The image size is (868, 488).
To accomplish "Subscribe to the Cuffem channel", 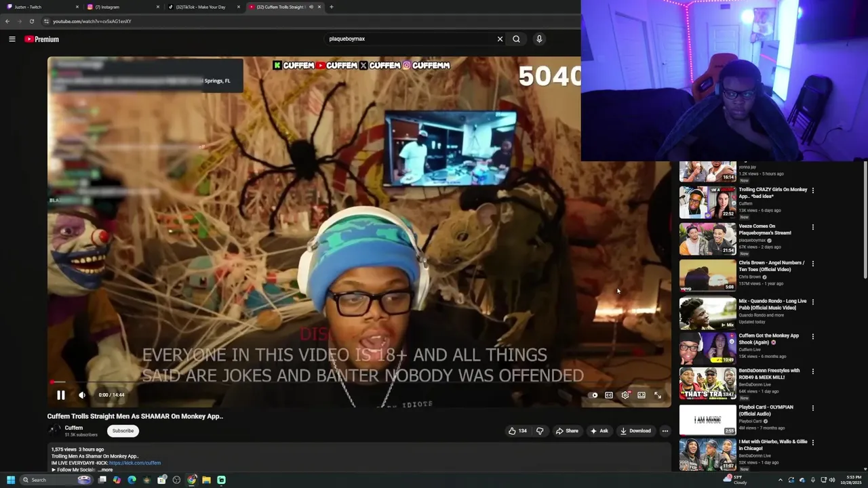I will tap(123, 431).
